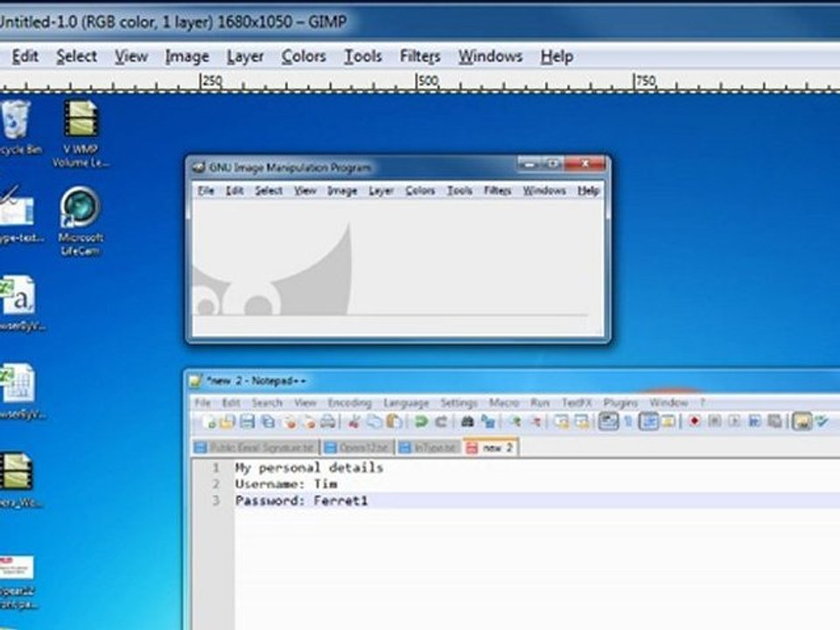Click the Wilber mascot area in small GIMP window

tap(272, 270)
